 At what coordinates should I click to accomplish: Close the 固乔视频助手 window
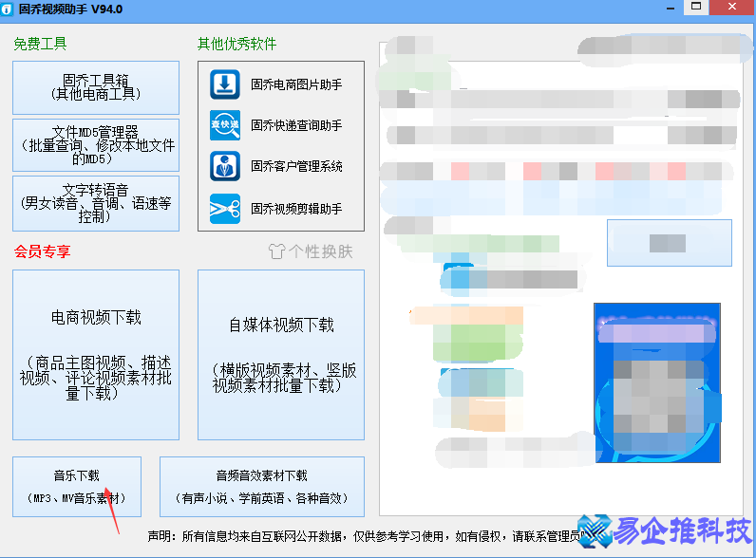tap(732, 7)
